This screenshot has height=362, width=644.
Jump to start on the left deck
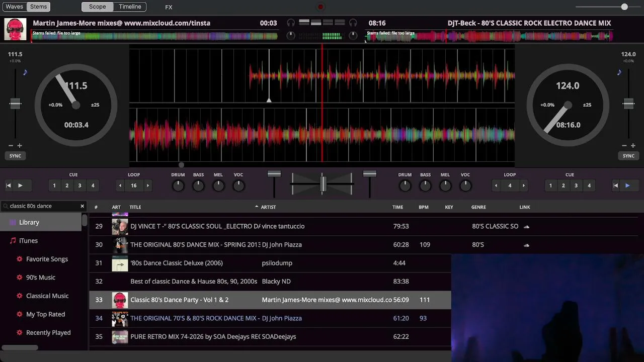point(9,186)
